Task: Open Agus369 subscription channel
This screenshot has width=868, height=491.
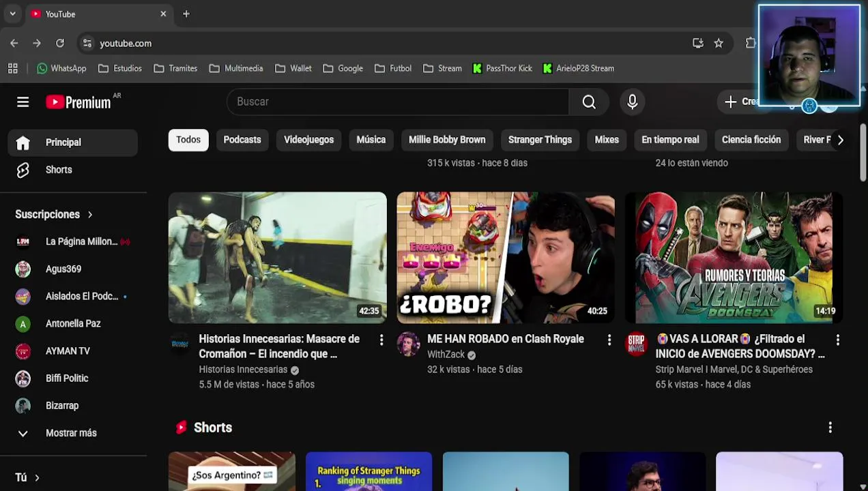Action: [x=72, y=269]
